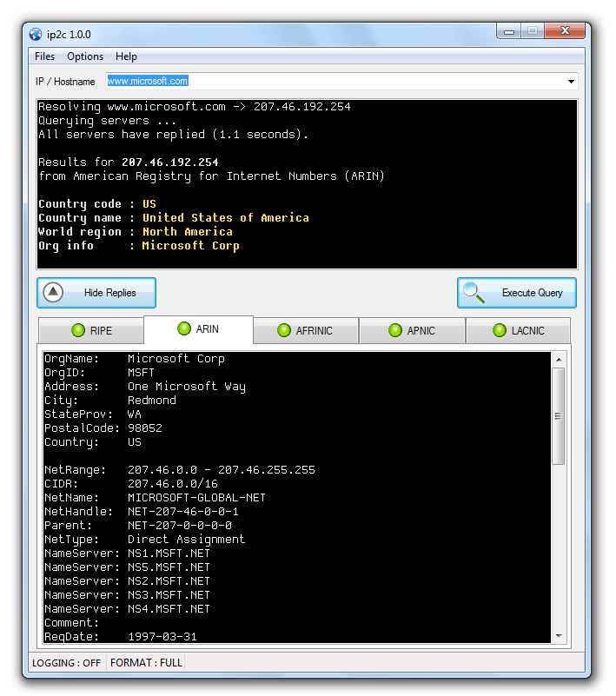Click the up-arrow circle icon on Hide Replies

(54, 293)
